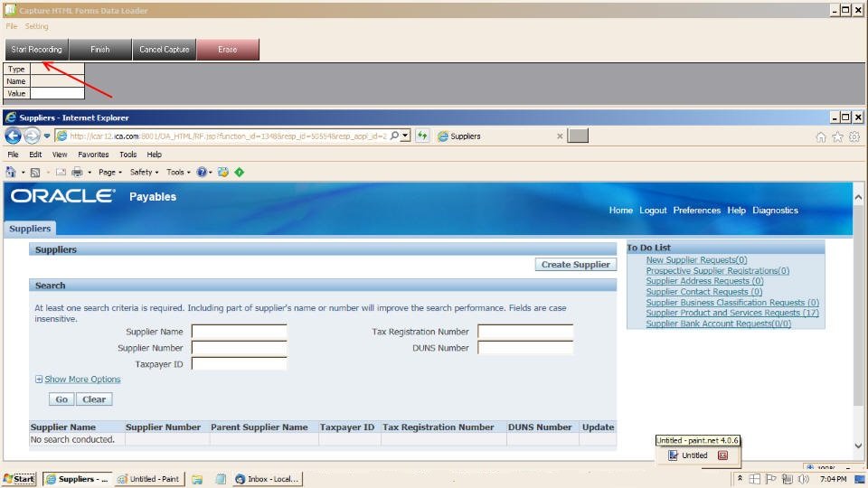Click Start Recording button
868x488 pixels.
(x=37, y=49)
